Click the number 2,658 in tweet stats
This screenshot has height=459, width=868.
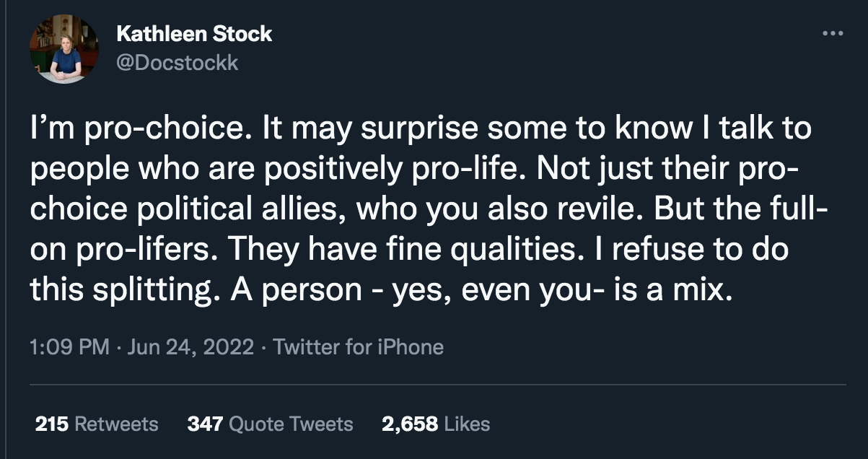[410, 424]
